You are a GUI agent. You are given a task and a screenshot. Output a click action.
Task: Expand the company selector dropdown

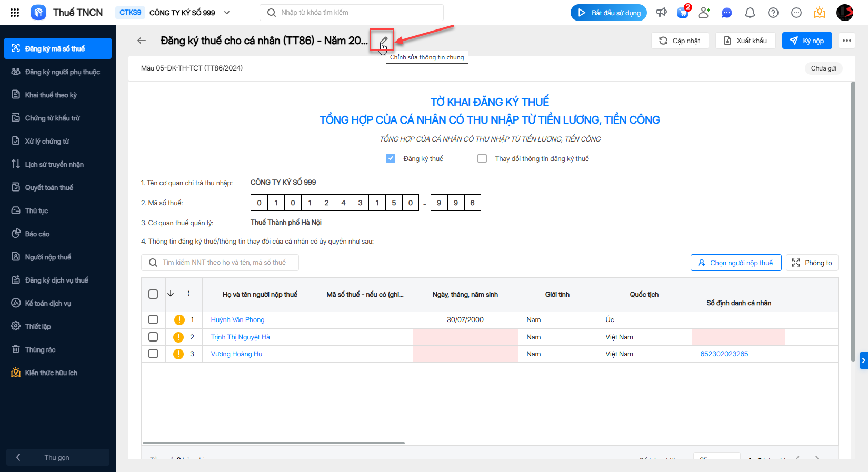tap(227, 13)
